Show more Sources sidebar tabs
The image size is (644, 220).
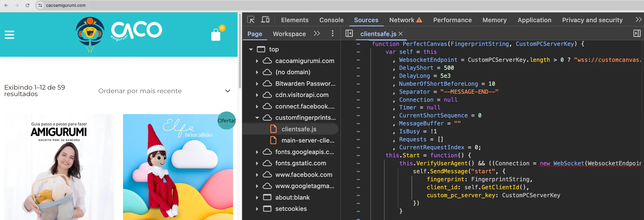[317, 33]
